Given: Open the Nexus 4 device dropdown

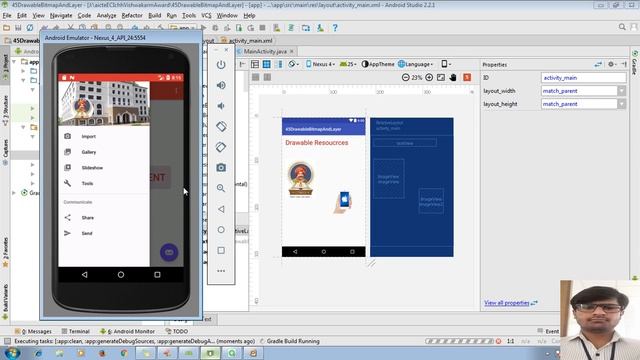Looking at the screenshot, I should point(320,64).
